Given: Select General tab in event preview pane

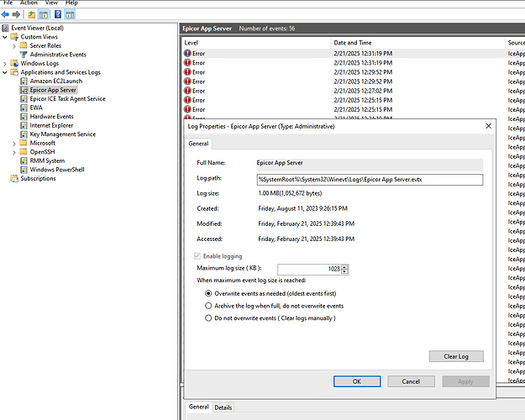Looking at the screenshot, I should (198, 407).
